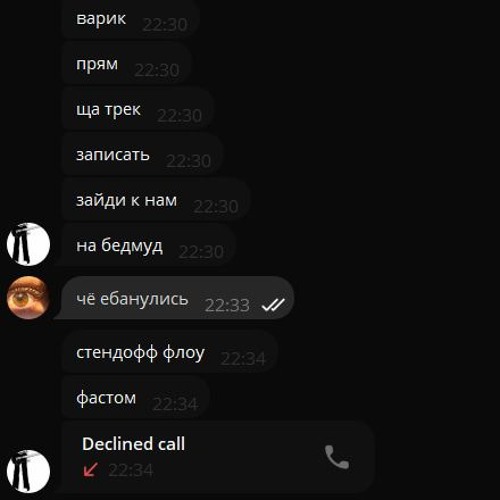This screenshot has width=500, height=500.
Task: Click the 22:33 timestamp on outgoing message
Action: click(x=227, y=305)
